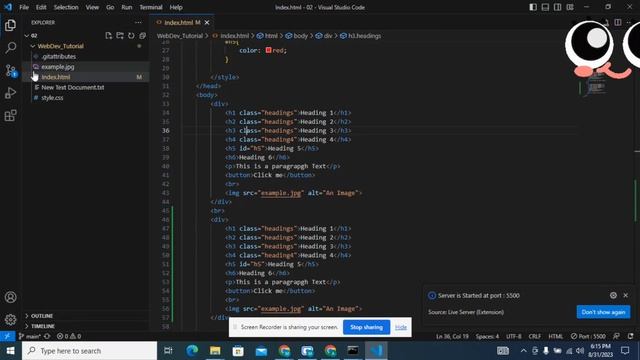Click the HTML language mode indicator

click(x=556, y=336)
